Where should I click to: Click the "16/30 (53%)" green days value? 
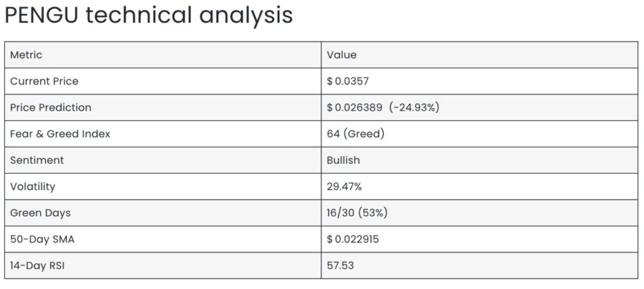[357, 213]
